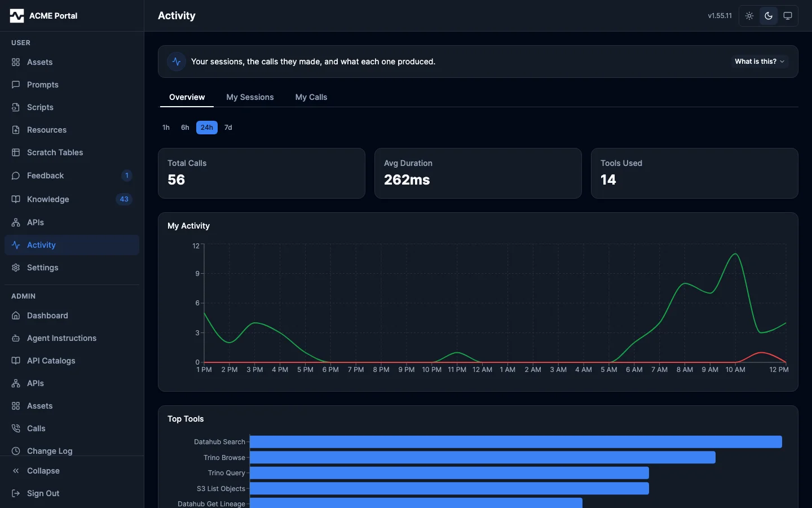Click the Scripts file icon
This screenshot has height=508, width=812.
[x=16, y=107]
